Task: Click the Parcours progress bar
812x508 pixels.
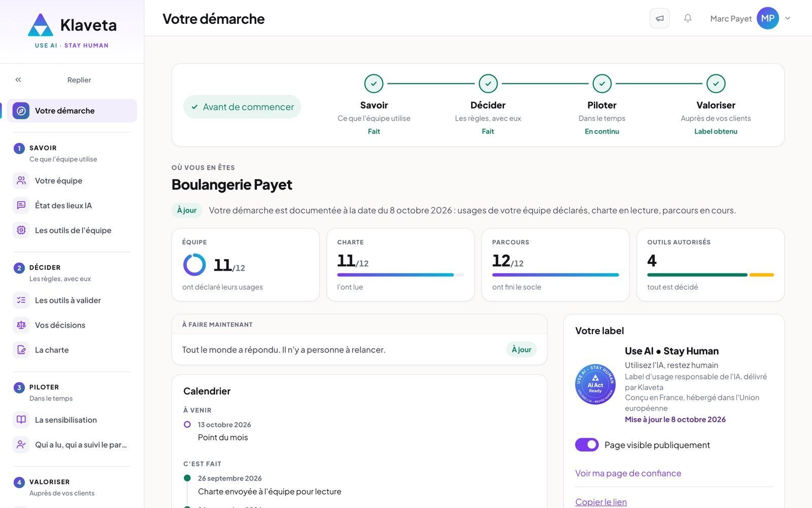Action: [555, 275]
